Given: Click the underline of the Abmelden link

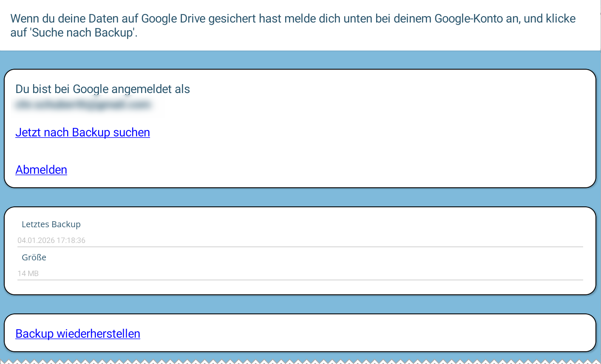Looking at the screenshot, I should point(41,175).
